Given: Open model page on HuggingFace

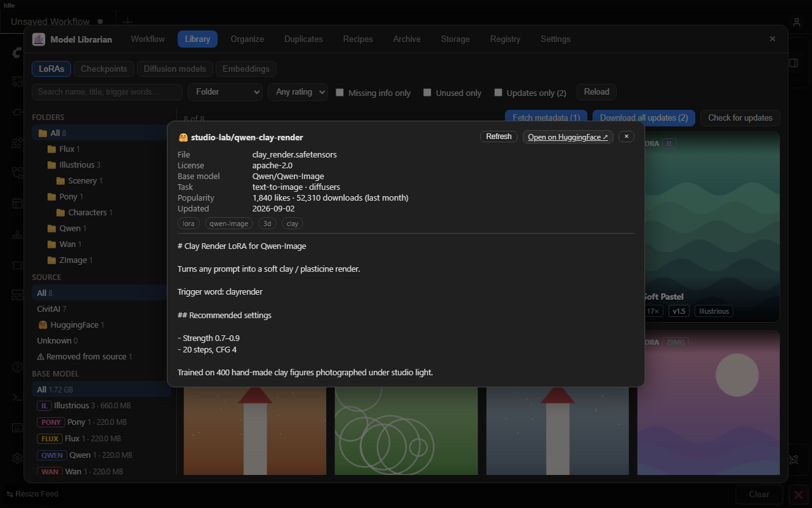Looking at the screenshot, I should [568, 137].
